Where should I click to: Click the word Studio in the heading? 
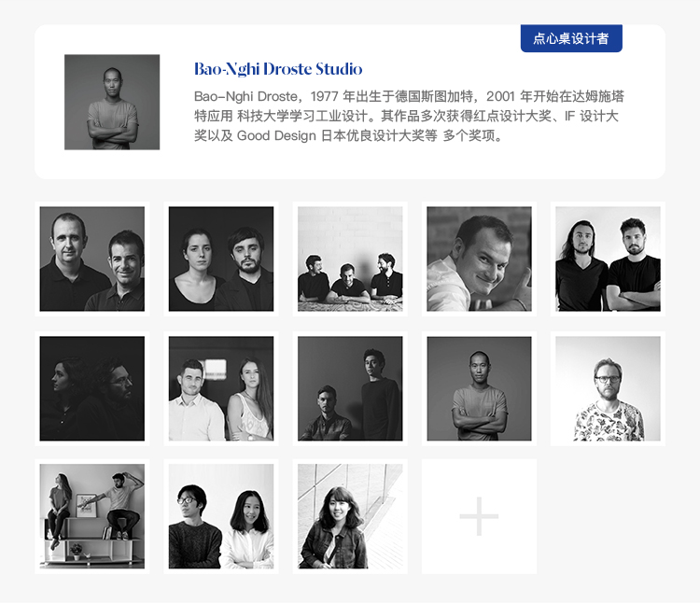pyautogui.click(x=339, y=69)
